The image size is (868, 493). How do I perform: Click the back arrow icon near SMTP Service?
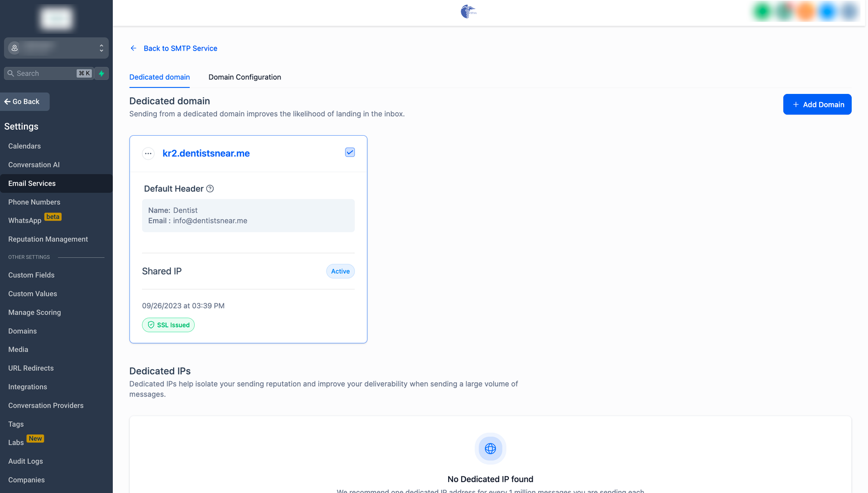point(133,48)
